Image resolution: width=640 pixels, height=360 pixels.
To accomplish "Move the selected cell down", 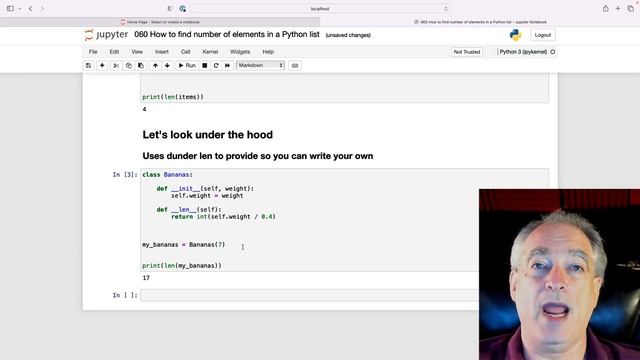I will point(167,65).
